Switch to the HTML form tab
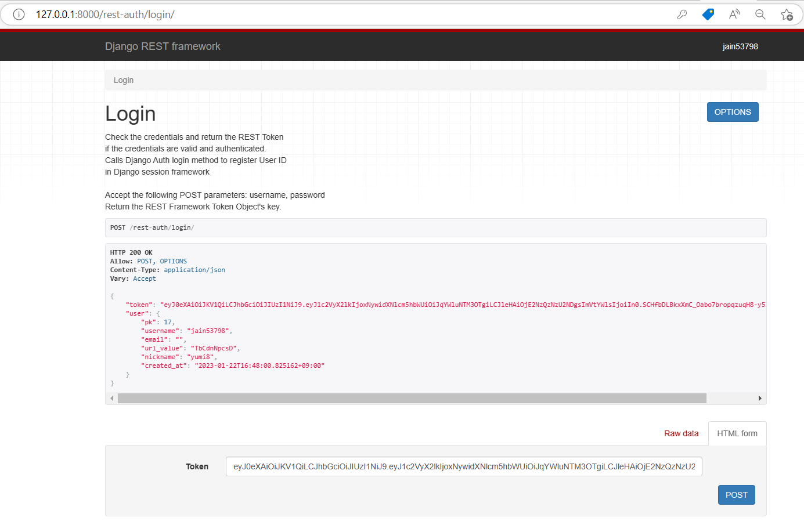 737,433
